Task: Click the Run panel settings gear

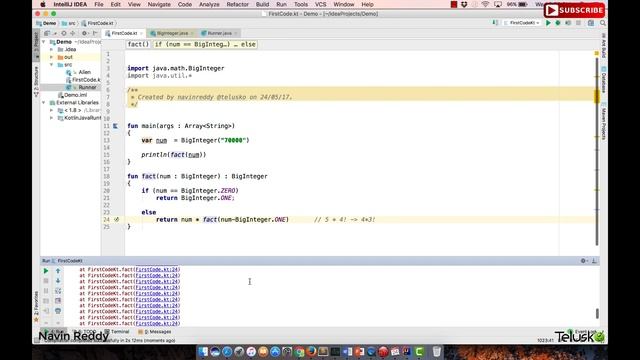Action: [584, 261]
